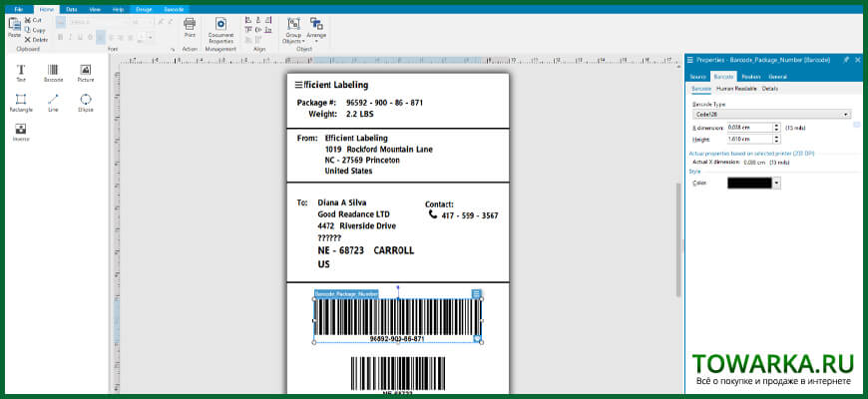Open the Details sub-tab

770,89
